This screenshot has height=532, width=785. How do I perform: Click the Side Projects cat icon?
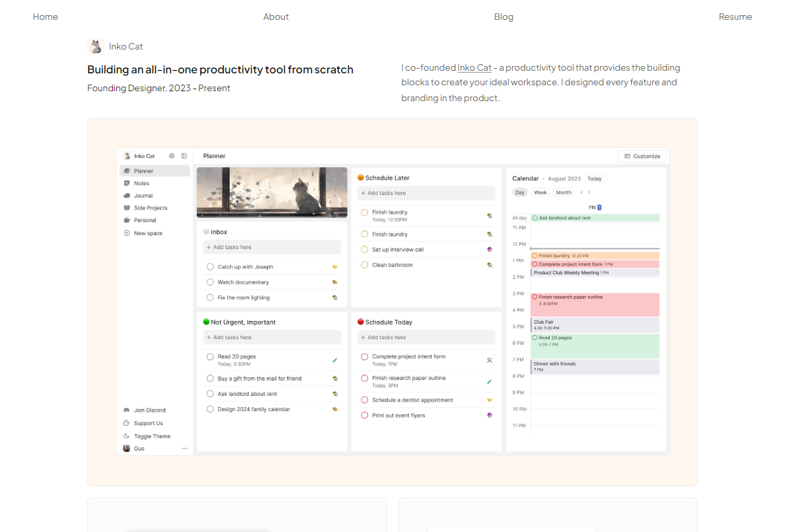pos(127,208)
